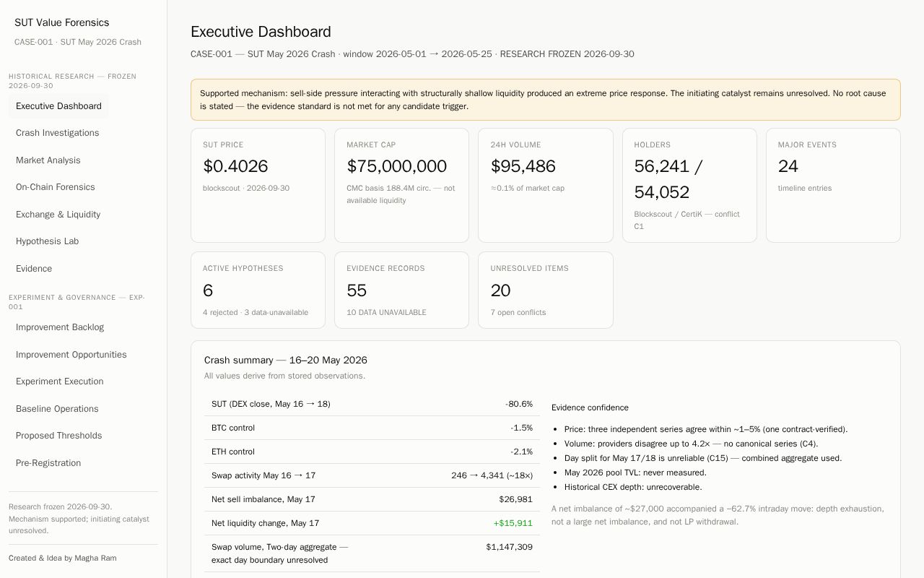The image size is (924, 578).
Task: Click the ETH control -2.1% value
Action: point(521,452)
